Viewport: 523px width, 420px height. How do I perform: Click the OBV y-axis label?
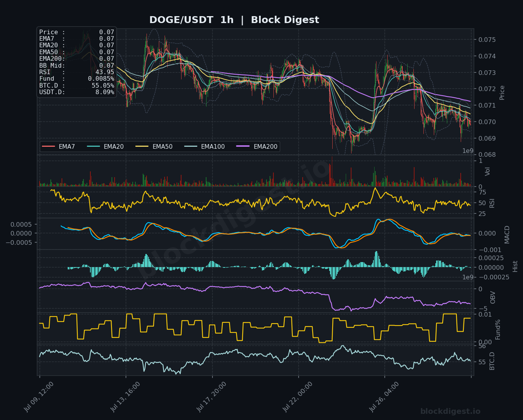point(493,297)
